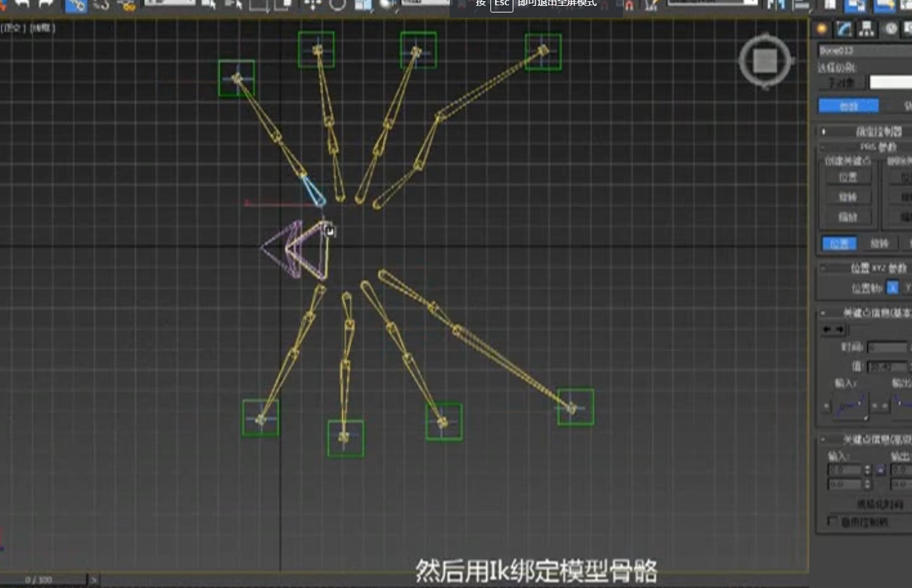Image resolution: width=912 pixels, height=588 pixels.
Task: Click tangent copy arrows between 输入 and 输出
Action: (879, 406)
